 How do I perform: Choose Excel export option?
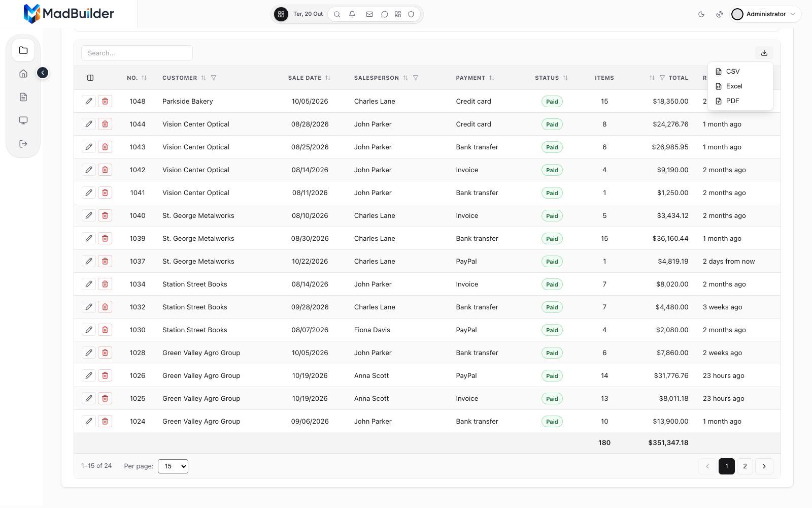pyautogui.click(x=740, y=86)
